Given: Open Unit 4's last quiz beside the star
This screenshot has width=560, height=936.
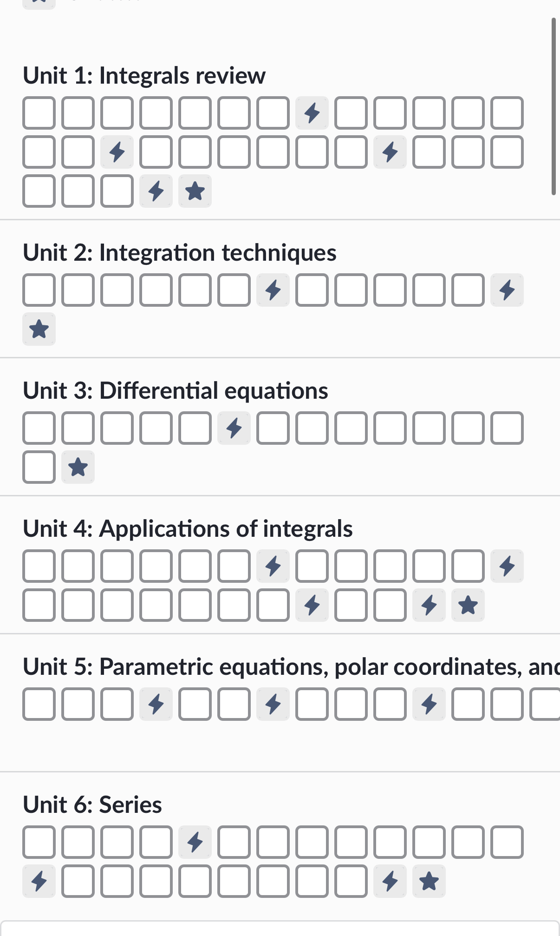Looking at the screenshot, I should point(429,605).
